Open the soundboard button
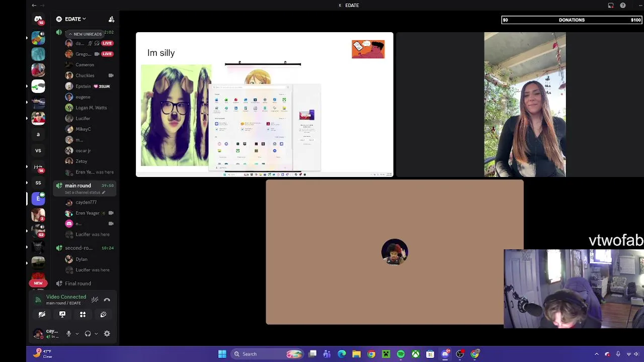Image resolution: width=644 pixels, height=362 pixels. [103, 314]
